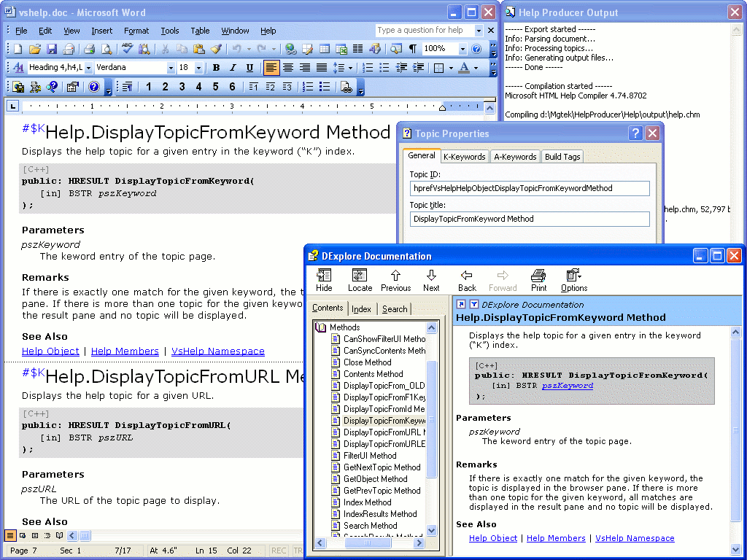Open Line Spacing dropdown arrow

[x=351, y=68]
